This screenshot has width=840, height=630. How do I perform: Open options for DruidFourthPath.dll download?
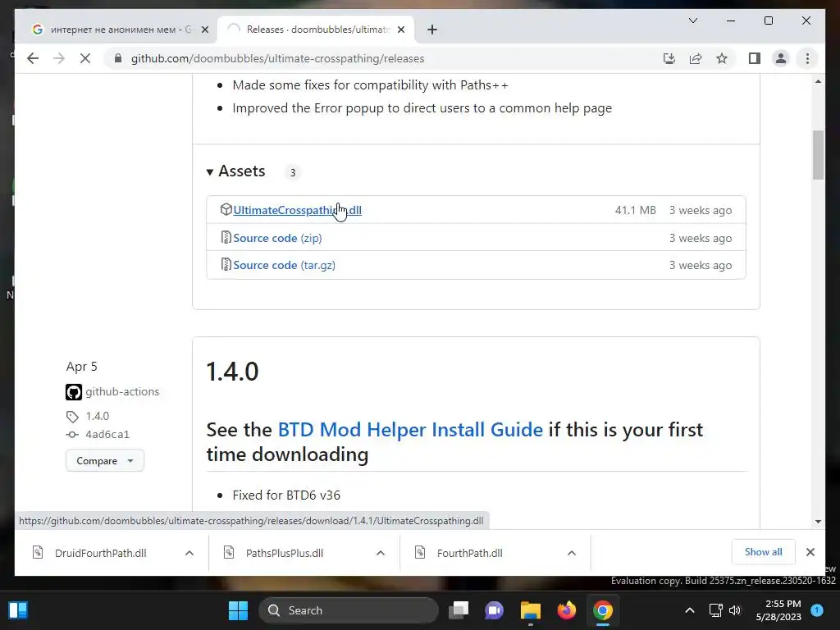coord(189,553)
